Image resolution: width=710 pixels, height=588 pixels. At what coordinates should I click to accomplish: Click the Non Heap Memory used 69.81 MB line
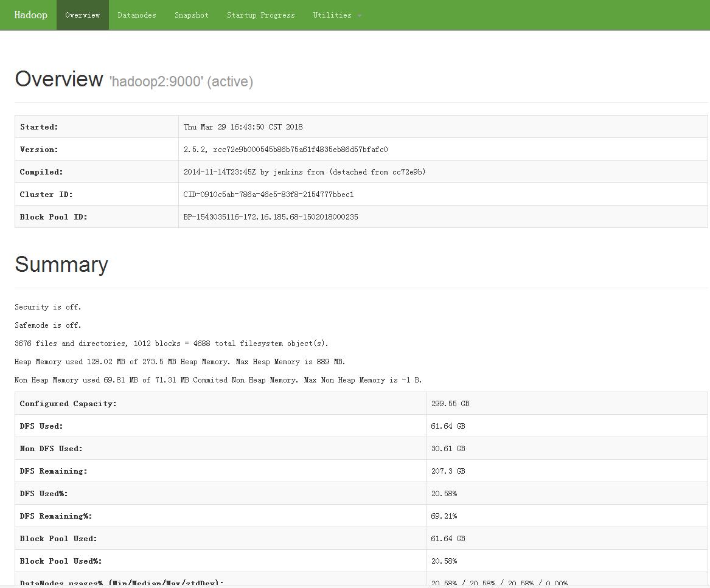(x=218, y=380)
